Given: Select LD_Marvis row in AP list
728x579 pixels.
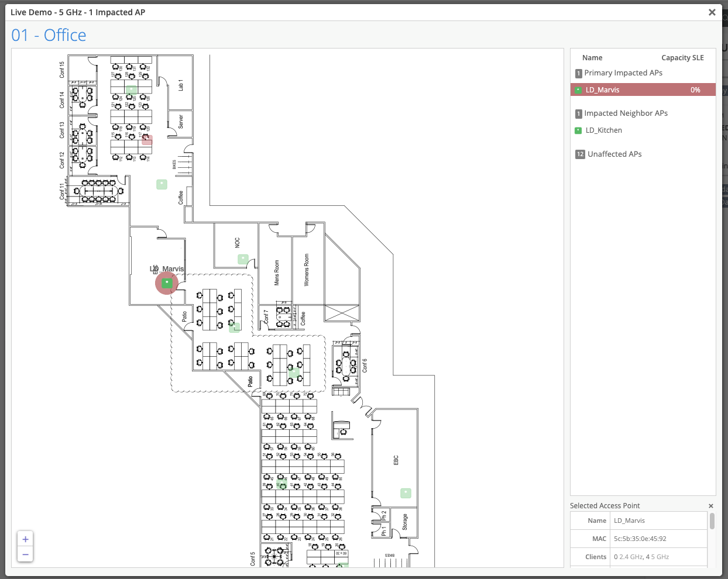Looking at the screenshot, I should (x=643, y=90).
